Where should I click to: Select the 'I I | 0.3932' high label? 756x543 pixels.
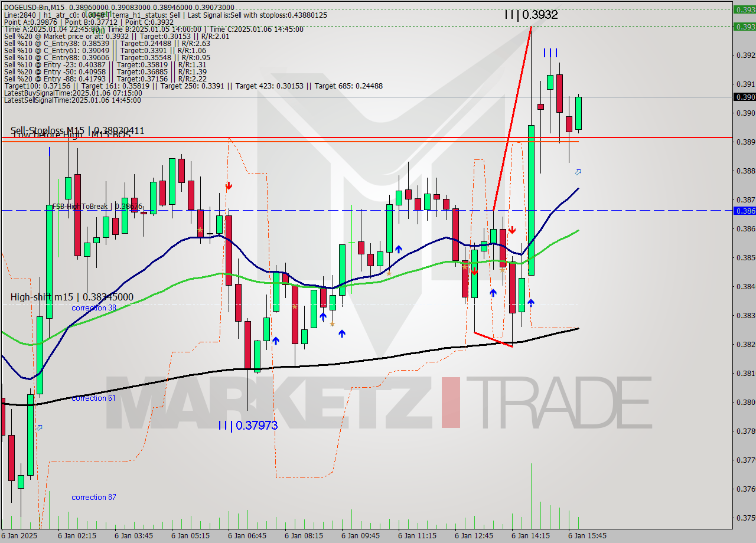pos(531,15)
